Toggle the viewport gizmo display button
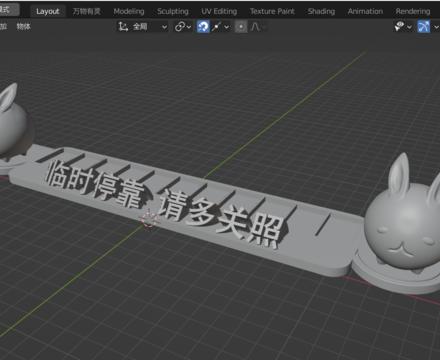 pos(424,26)
